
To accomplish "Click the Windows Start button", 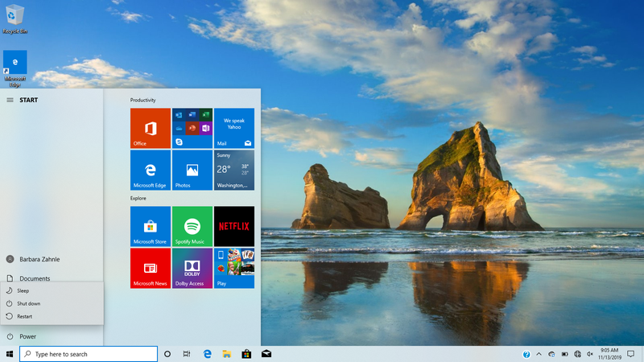I will pyautogui.click(x=10, y=354).
